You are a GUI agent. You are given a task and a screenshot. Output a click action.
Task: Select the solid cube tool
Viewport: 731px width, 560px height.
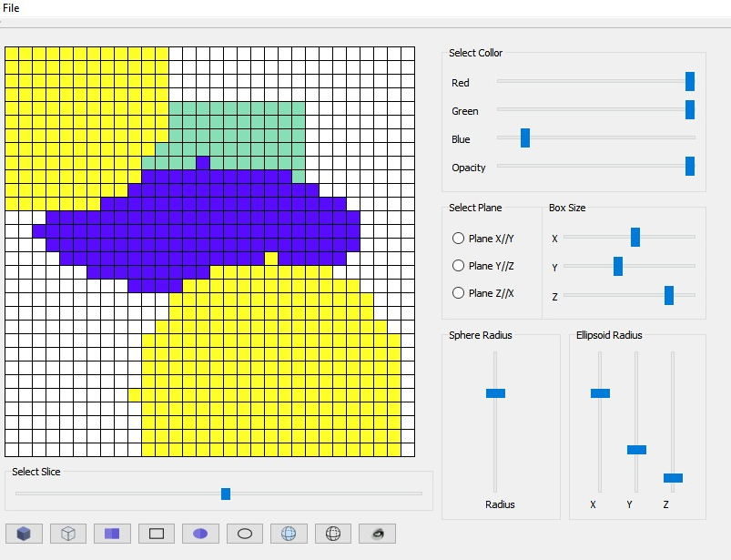coord(24,534)
